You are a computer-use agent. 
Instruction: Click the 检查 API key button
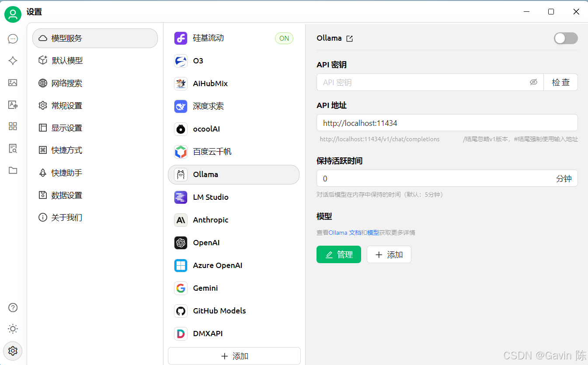(x=560, y=82)
